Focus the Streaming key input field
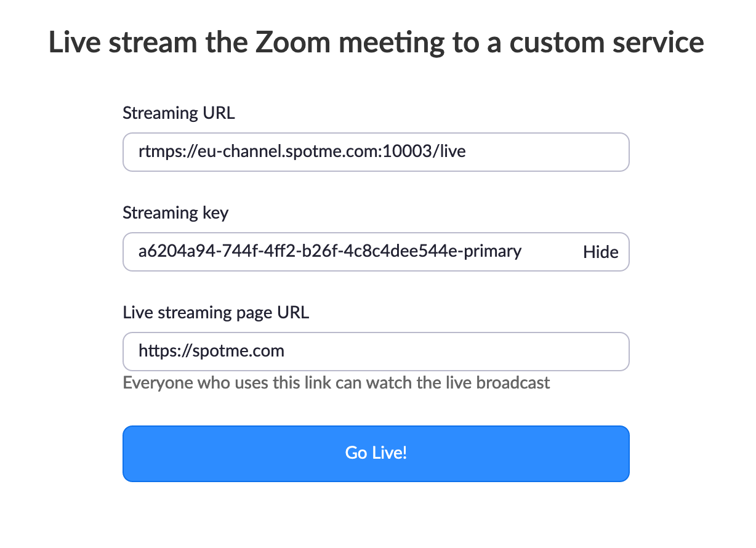Viewport: 756px width, 548px height. (x=376, y=252)
